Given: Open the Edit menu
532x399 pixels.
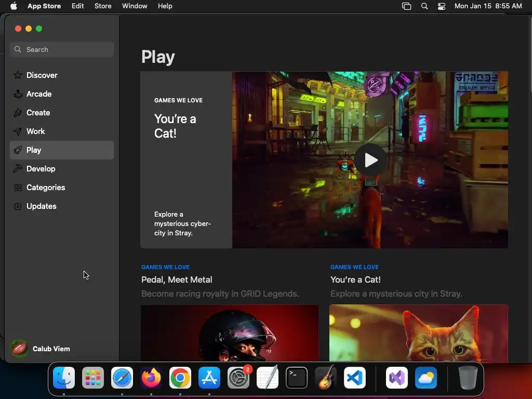Looking at the screenshot, I should click(78, 6).
